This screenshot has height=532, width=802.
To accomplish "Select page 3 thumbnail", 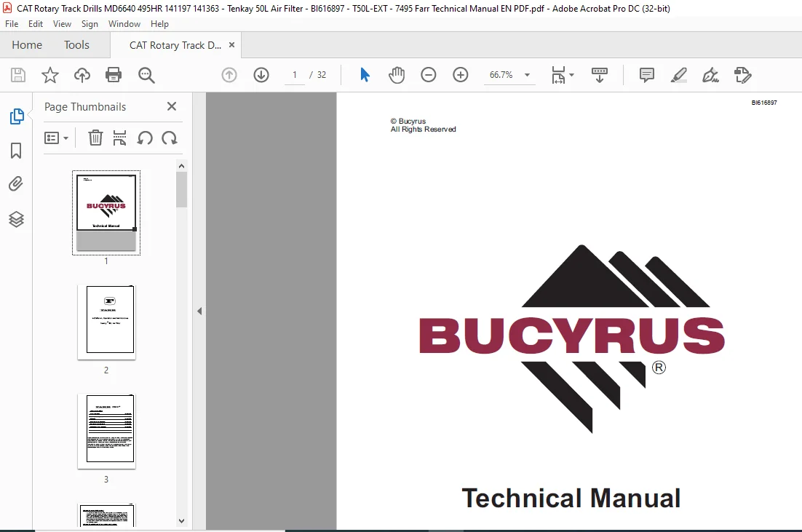I will (106, 432).
